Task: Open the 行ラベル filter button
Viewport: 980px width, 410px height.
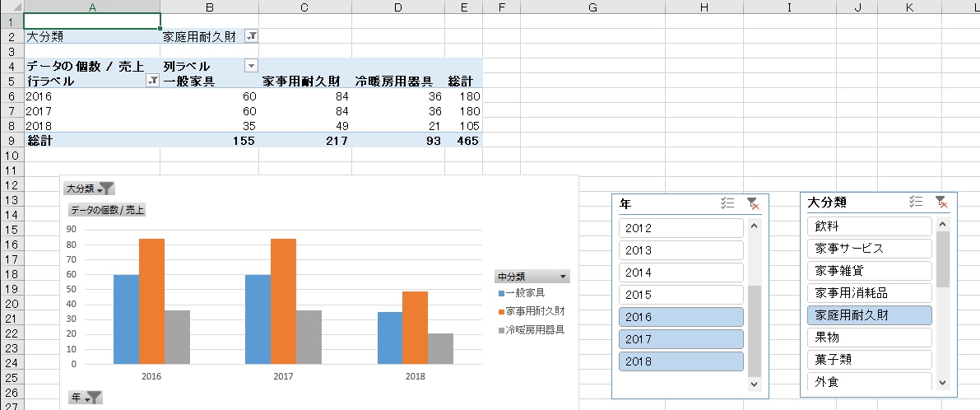Action: (x=152, y=82)
